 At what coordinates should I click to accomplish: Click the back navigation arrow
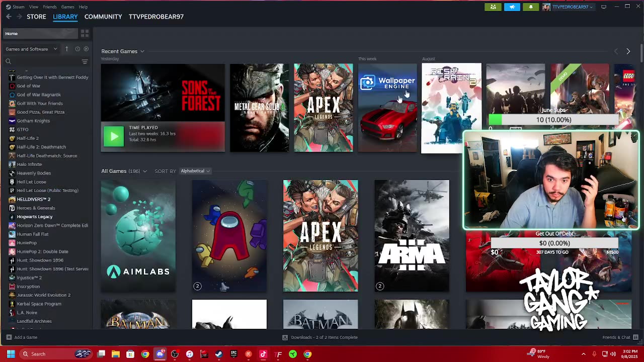[x=9, y=17]
